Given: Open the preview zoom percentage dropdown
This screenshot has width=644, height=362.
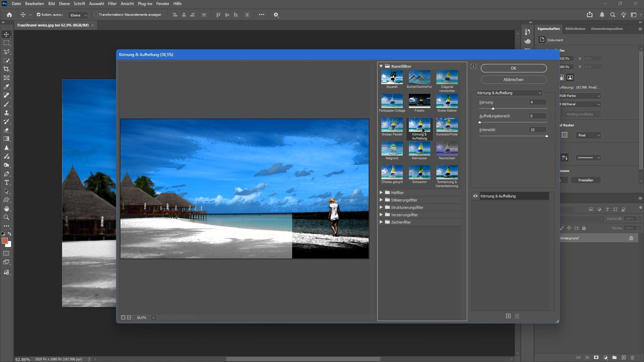Looking at the screenshot, I should pos(153,318).
